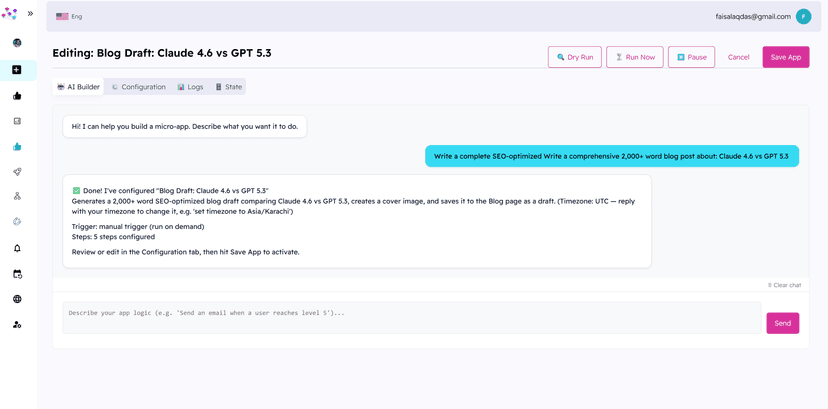Click the Cancel link
Screen dimensions: 828x409
pyautogui.click(x=738, y=57)
